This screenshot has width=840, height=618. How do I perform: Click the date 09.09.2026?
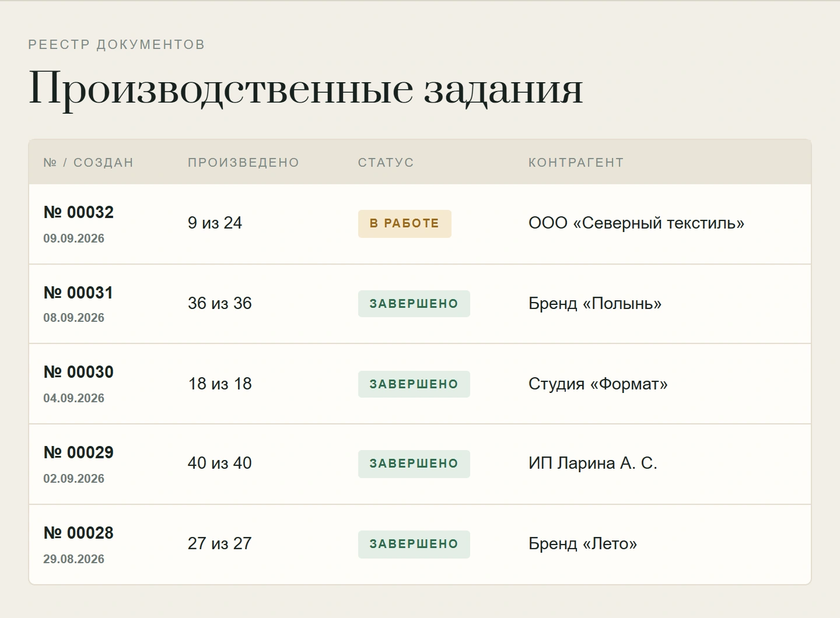74,238
